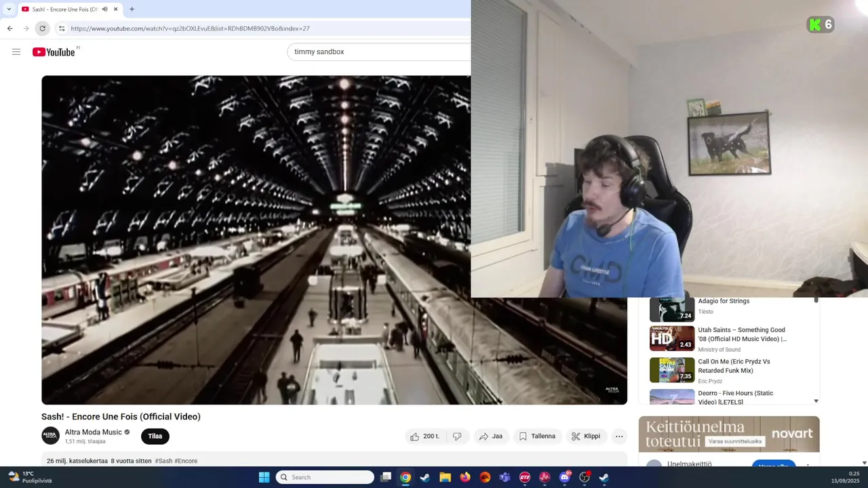Share the video using the Jaa button

point(490,436)
